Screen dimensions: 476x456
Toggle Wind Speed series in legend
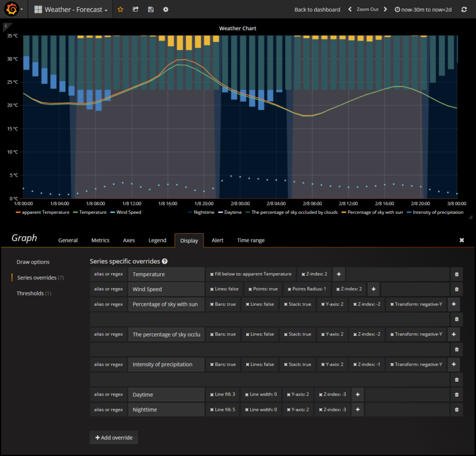pyautogui.click(x=129, y=212)
